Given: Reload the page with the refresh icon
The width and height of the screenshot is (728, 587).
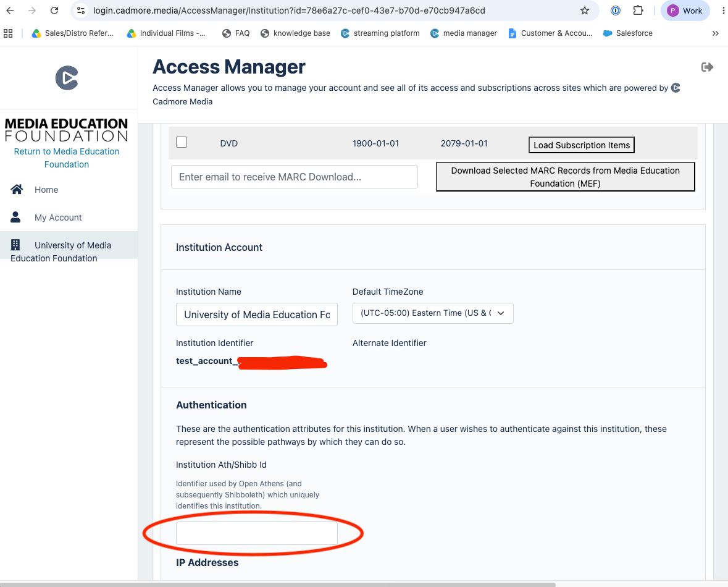Looking at the screenshot, I should pos(54,11).
